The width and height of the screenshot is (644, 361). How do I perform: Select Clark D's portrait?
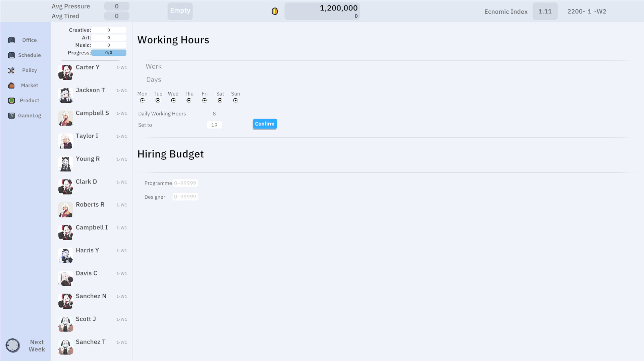pos(65,187)
